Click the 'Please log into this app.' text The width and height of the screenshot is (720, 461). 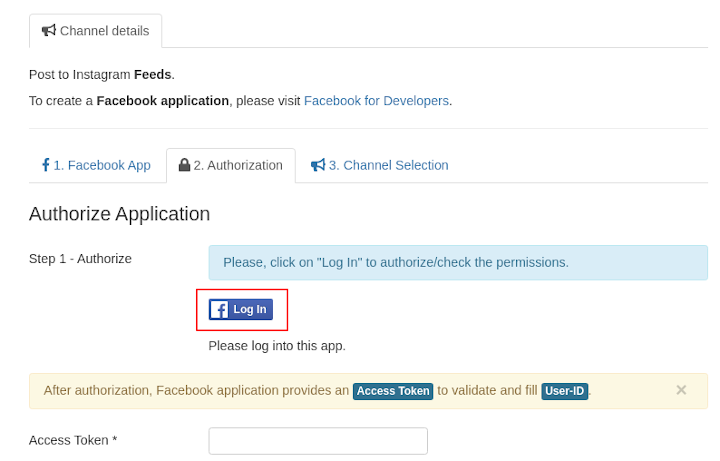coord(277,346)
